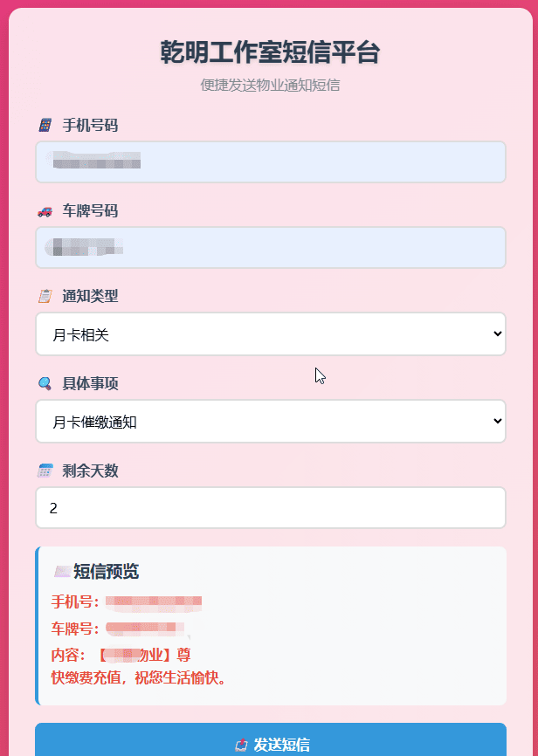
Task: Click the car icon beside 车牌号码 label
Action: 44,210
